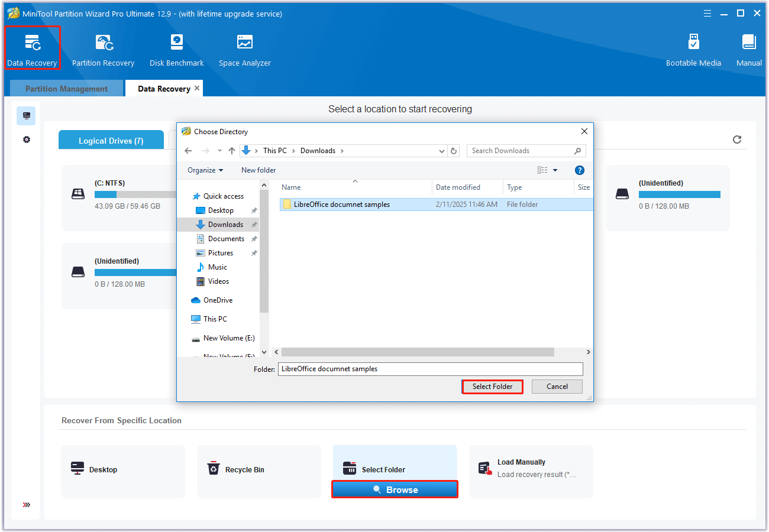Open Music in navigation pane
The image size is (769, 532).
(x=217, y=267)
